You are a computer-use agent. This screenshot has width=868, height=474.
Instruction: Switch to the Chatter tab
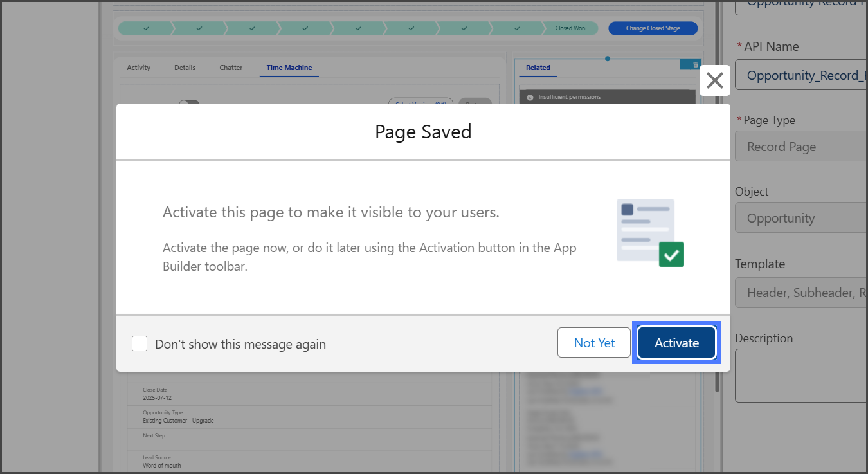coord(231,68)
